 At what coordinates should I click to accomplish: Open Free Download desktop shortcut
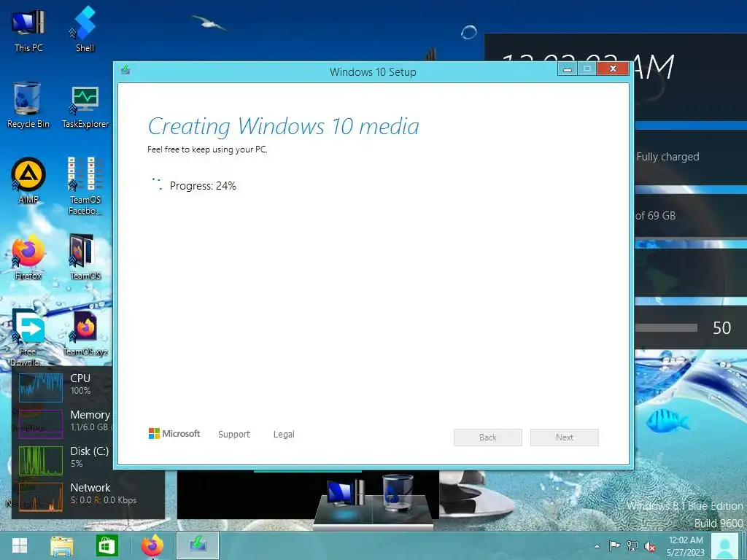tap(28, 337)
